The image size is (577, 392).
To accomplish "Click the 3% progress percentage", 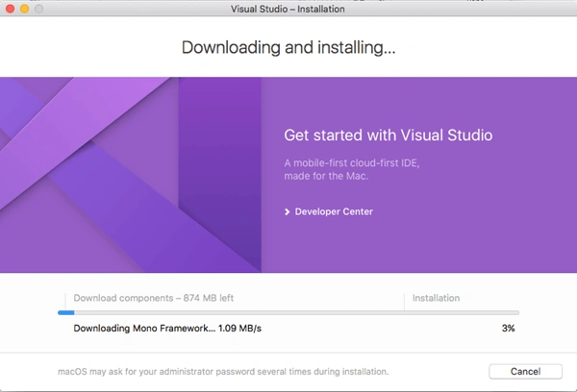I will tap(508, 329).
